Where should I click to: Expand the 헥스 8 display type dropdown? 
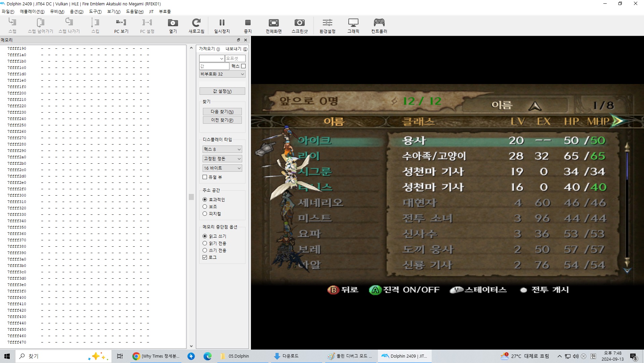[222, 149]
